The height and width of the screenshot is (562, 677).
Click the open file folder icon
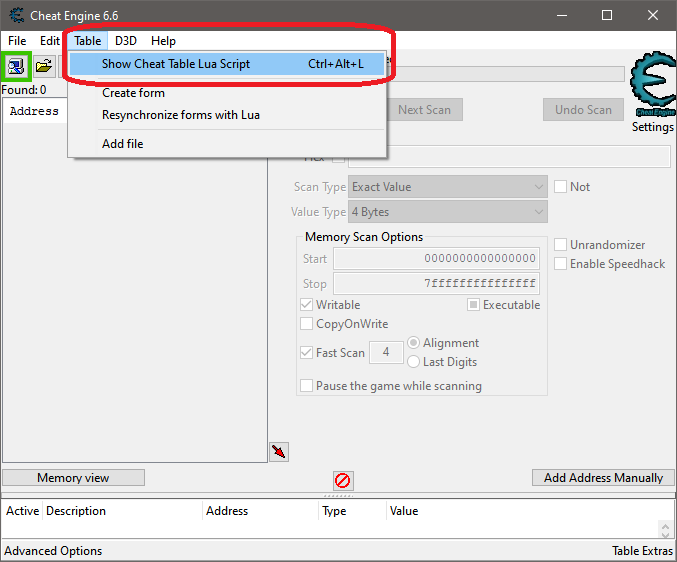click(x=44, y=67)
